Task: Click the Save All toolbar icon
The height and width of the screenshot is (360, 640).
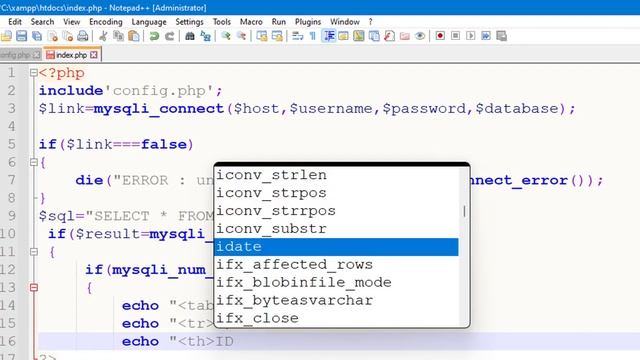Action: [37, 36]
